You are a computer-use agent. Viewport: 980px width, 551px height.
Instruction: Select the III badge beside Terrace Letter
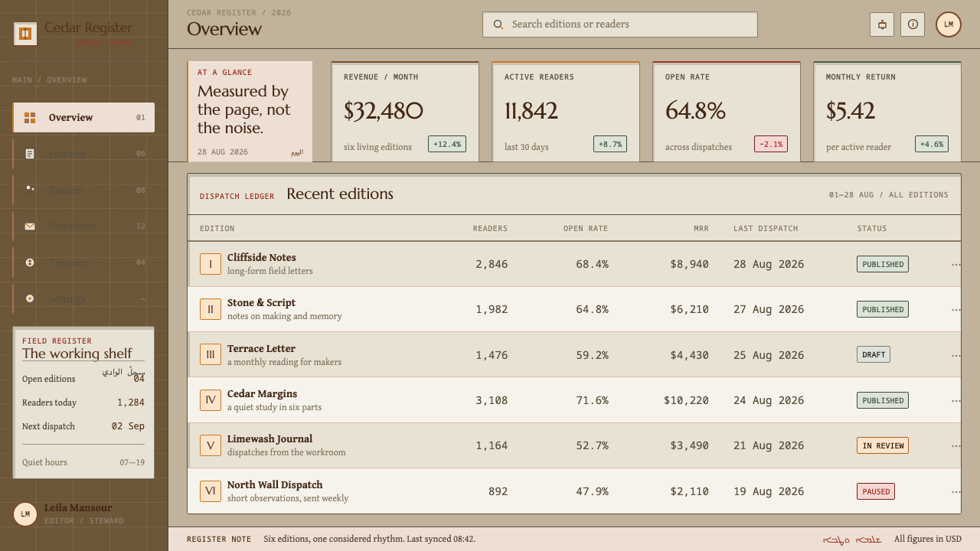click(211, 355)
